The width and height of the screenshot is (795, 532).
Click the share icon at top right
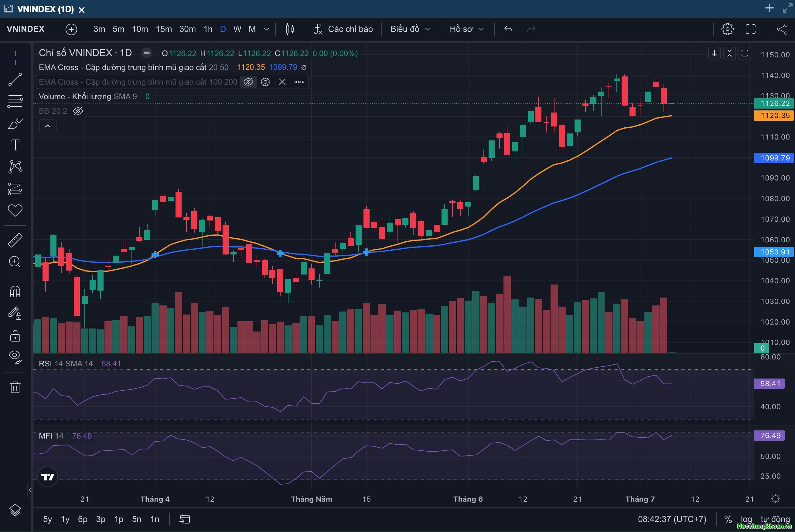pos(782,29)
